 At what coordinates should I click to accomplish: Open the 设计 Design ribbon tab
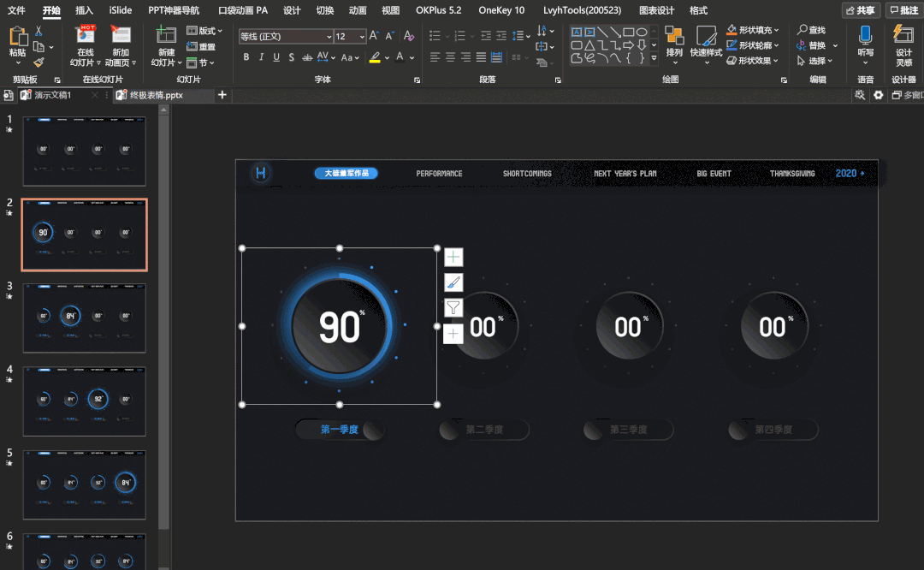point(292,10)
